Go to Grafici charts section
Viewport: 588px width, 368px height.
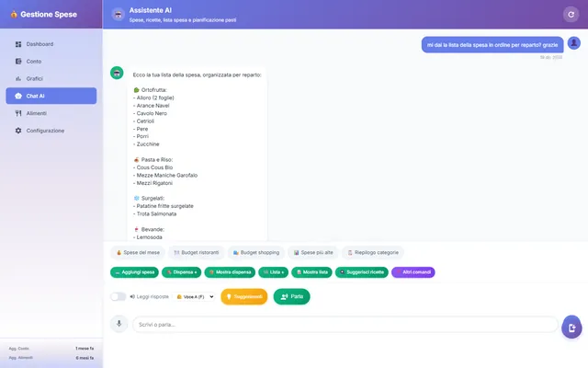51,79
